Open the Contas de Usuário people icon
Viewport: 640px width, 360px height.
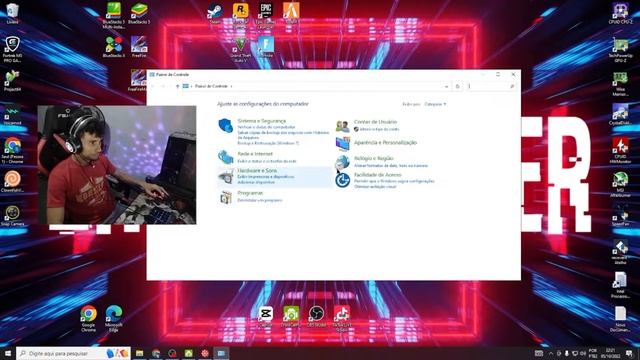click(x=342, y=126)
